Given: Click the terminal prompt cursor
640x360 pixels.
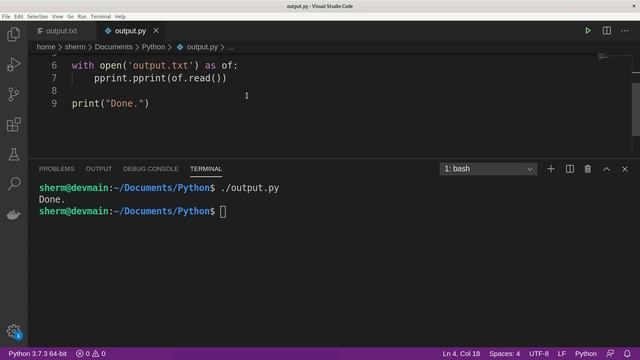Looking at the screenshot, I should pyautogui.click(x=223, y=211).
